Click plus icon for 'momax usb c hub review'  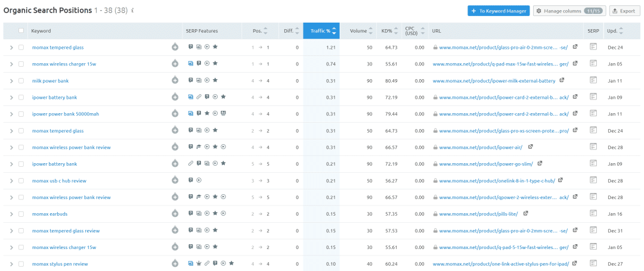tap(175, 180)
